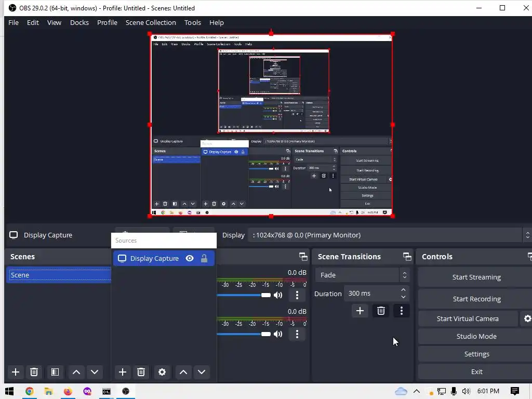This screenshot has width=532, height=399.
Task: Click the OBS icon in the taskbar
Action: point(126,391)
